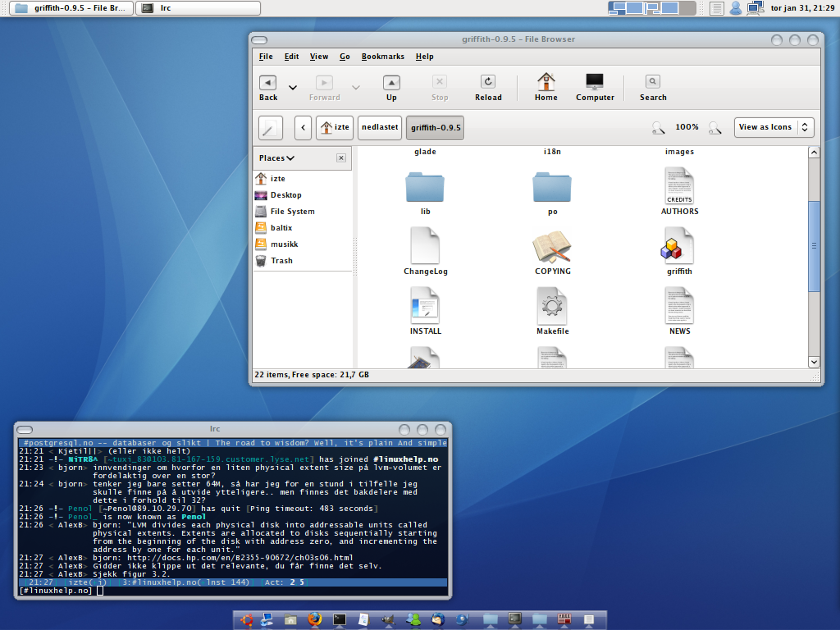This screenshot has width=840, height=630.
Task: Click the file list vertical scrollbar thumb
Action: coord(814,246)
